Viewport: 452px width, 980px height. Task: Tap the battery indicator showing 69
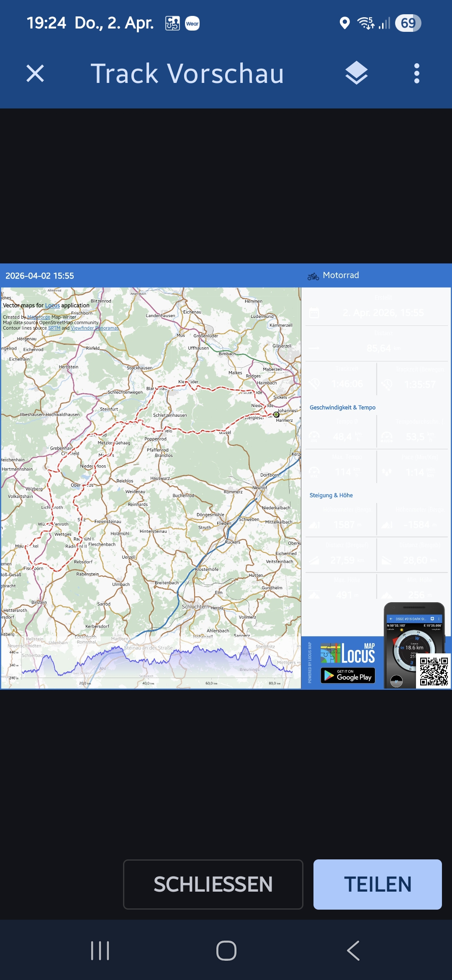click(408, 23)
